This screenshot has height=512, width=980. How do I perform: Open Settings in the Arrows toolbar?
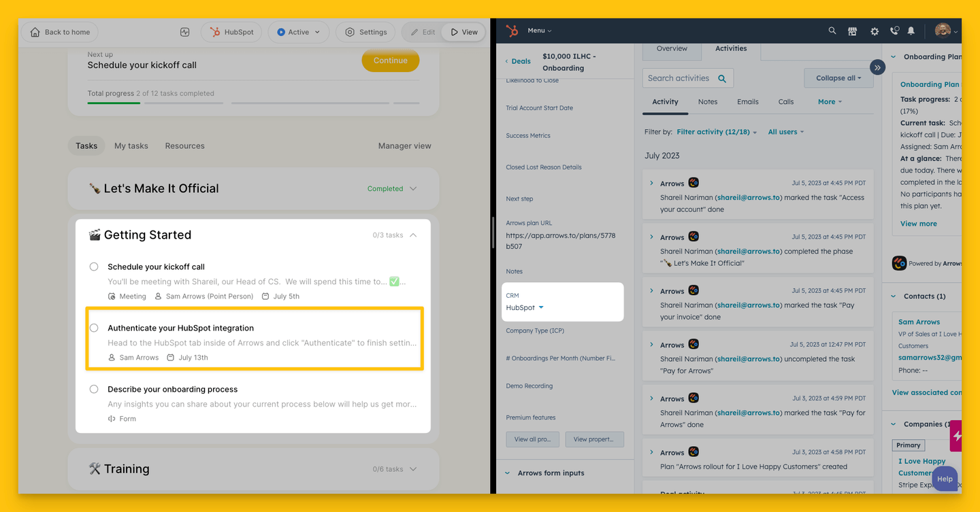click(x=365, y=32)
